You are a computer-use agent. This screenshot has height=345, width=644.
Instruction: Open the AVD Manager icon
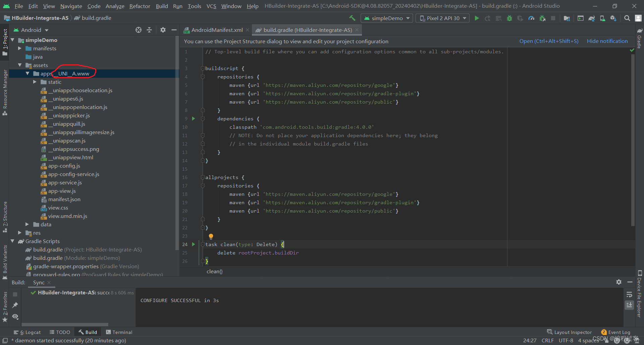click(x=602, y=18)
